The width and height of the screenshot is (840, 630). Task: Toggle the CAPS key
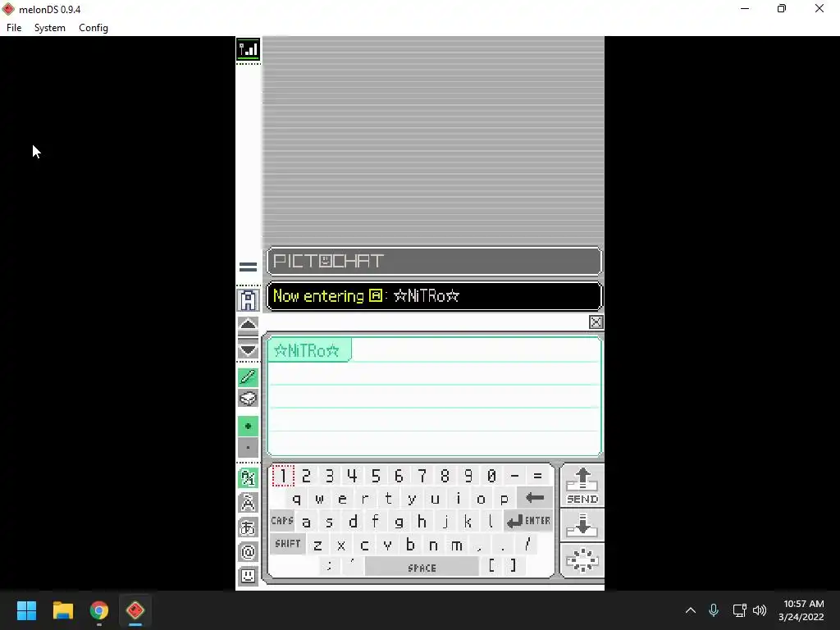pos(282,521)
